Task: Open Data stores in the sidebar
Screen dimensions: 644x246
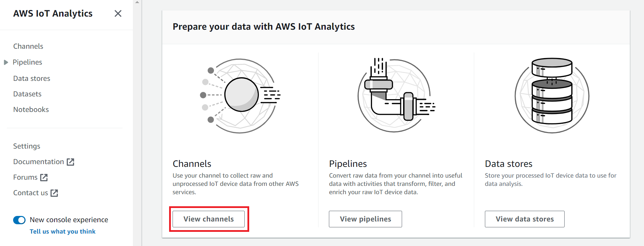Action: tap(31, 78)
